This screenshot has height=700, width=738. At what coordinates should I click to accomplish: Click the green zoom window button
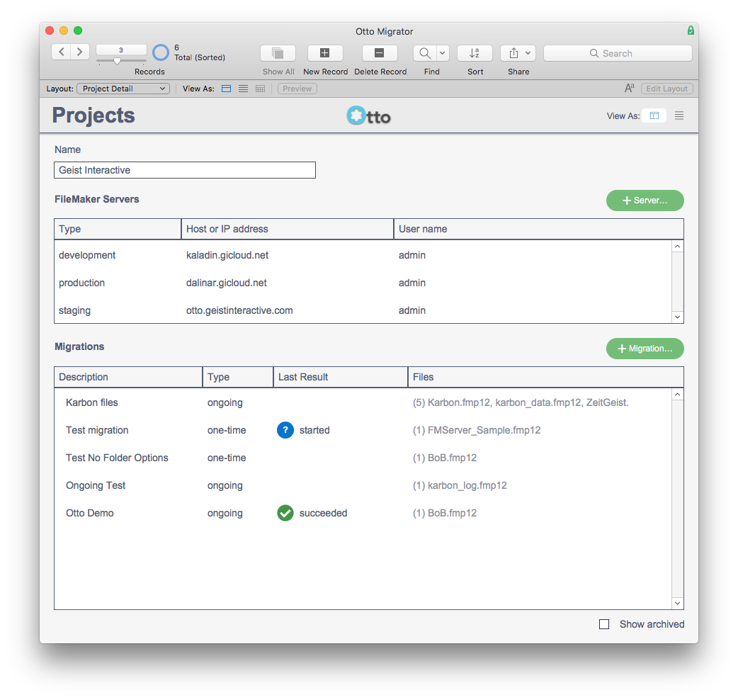[78, 30]
